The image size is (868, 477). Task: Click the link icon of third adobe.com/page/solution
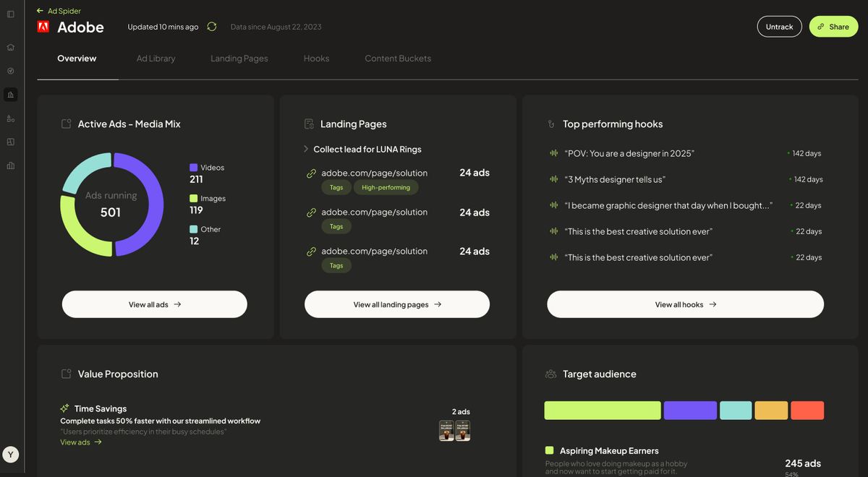coord(311,252)
